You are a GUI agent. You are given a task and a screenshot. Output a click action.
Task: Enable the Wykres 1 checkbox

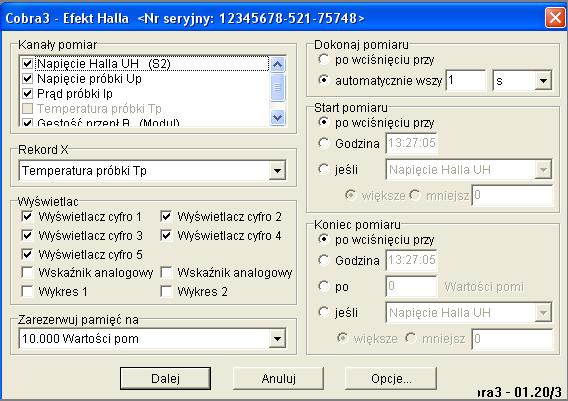(28, 291)
